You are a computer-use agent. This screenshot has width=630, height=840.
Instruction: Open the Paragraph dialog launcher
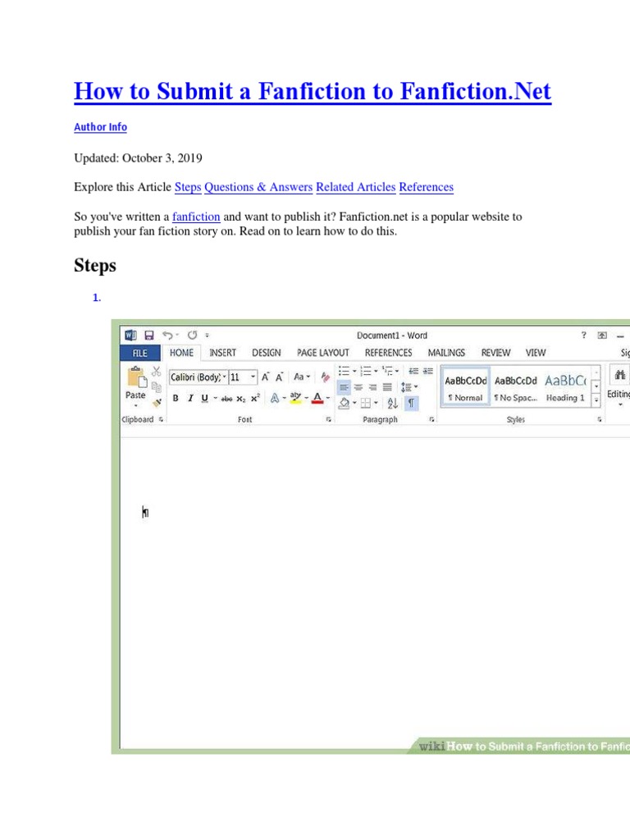431,419
